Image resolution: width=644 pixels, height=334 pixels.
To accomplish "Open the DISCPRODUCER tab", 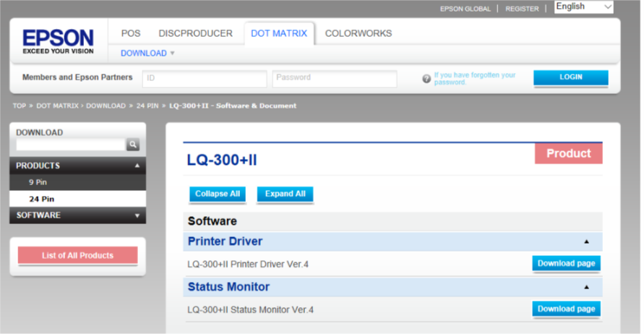I will click(195, 33).
